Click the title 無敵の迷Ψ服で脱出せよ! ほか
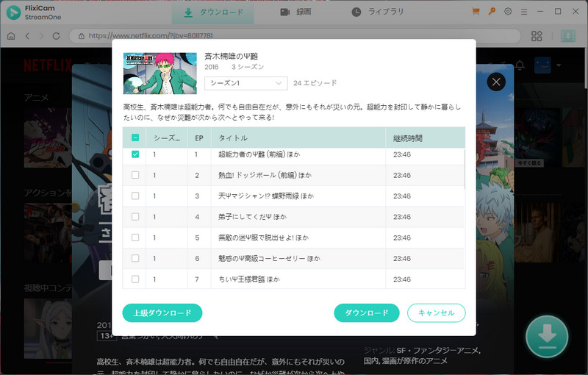588x375 pixels. click(x=264, y=238)
